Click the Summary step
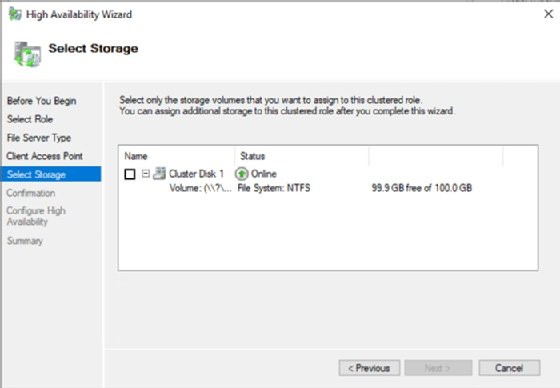The width and height of the screenshot is (560, 388). tap(25, 241)
